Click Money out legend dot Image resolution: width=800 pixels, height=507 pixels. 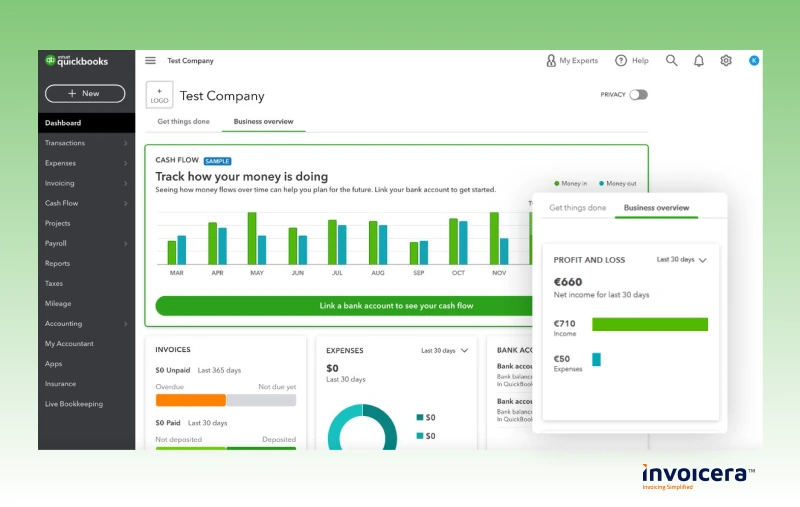[602, 184]
